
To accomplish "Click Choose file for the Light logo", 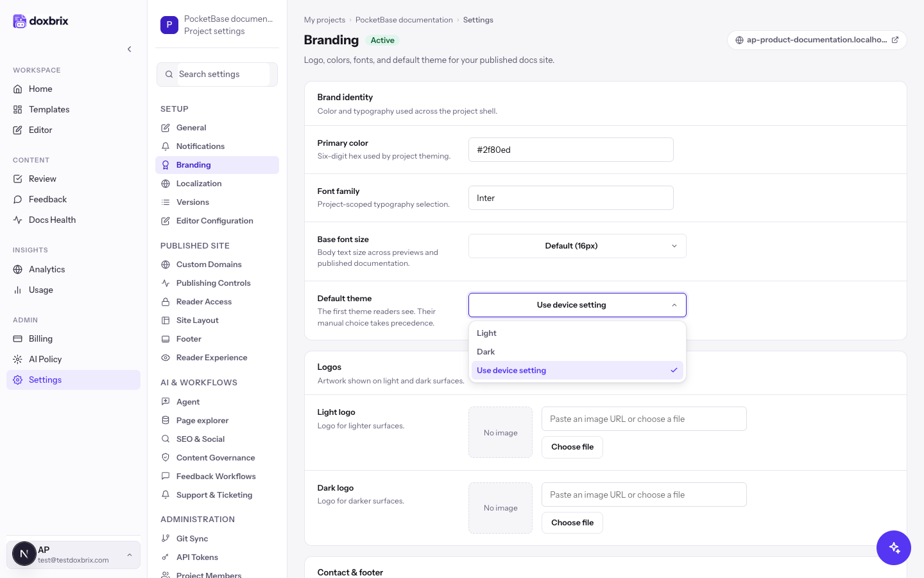I will 572,447.
